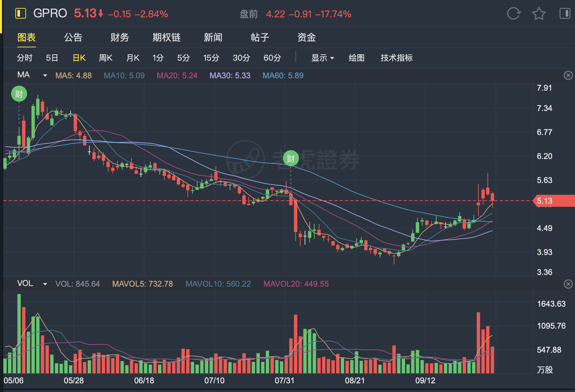Screen dimensions: 575x392
Task: Click the yellow stock panel icon beside GPRO
Action: click(21, 14)
